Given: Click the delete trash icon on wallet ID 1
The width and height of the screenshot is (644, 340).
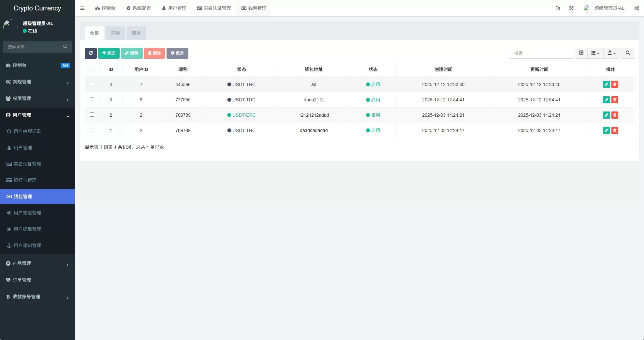Looking at the screenshot, I should 615,130.
